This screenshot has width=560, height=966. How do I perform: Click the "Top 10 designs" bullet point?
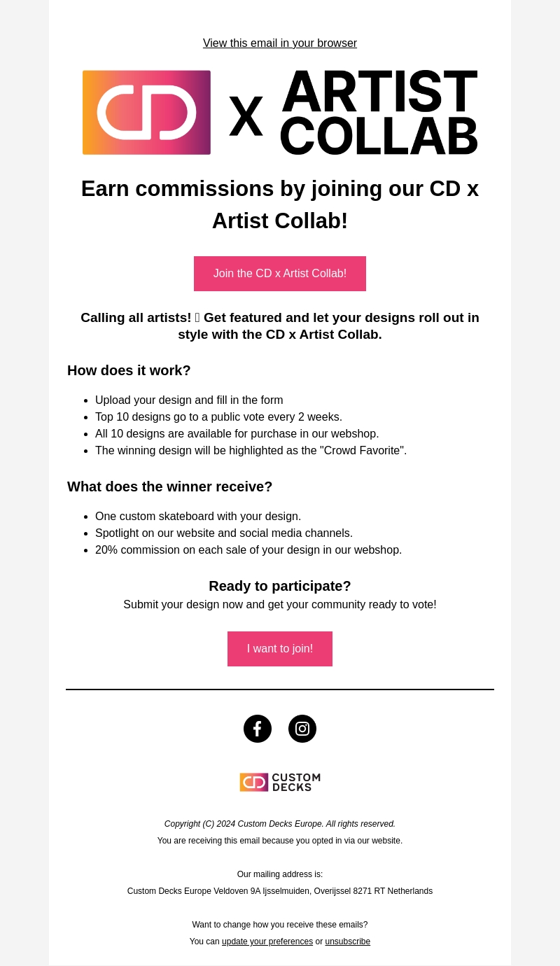tap(218, 417)
